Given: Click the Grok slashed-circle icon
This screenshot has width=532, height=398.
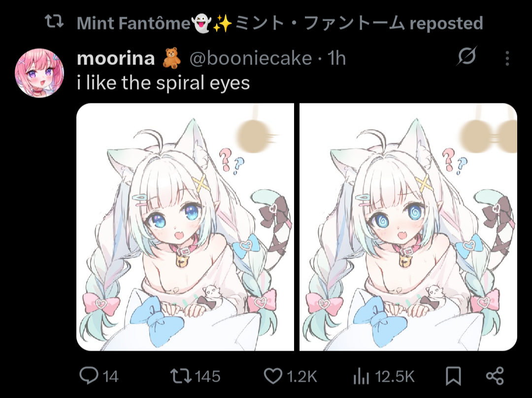Looking at the screenshot, I should point(466,58).
